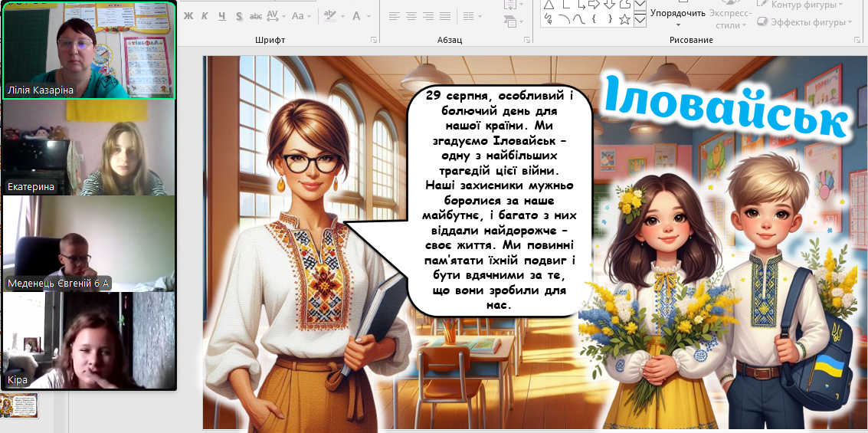868x433 pixels.
Task: Align text to the left
Action: click(395, 16)
